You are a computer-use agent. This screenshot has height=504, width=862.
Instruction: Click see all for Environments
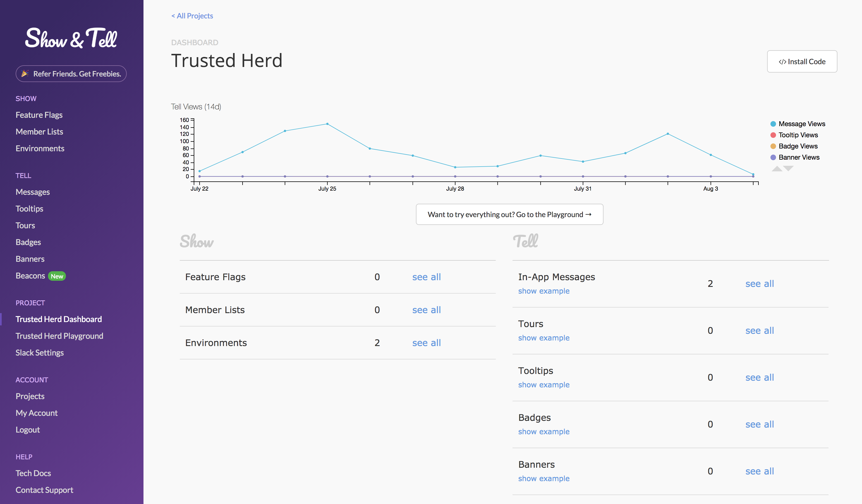tap(426, 343)
